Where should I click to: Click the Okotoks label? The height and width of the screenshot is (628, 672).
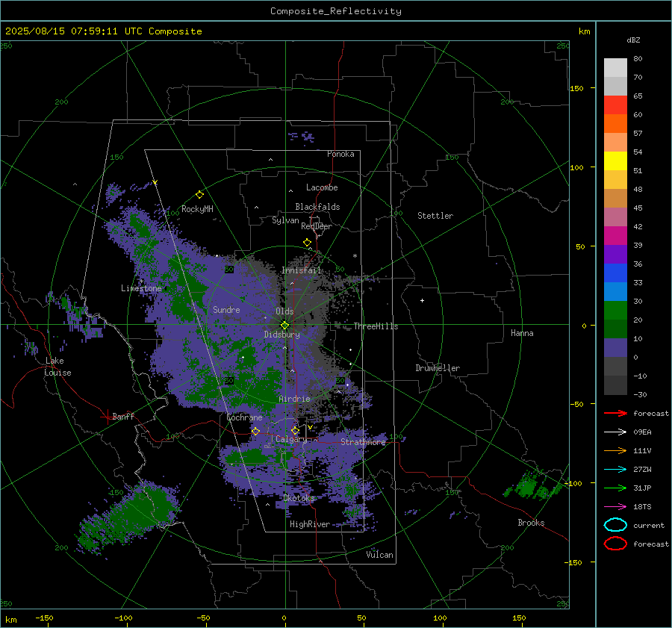tap(299, 498)
